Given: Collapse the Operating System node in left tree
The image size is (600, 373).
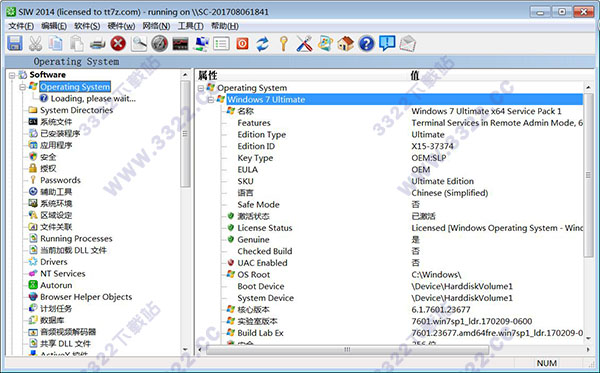Looking at the screenshot, I should 23,87.
